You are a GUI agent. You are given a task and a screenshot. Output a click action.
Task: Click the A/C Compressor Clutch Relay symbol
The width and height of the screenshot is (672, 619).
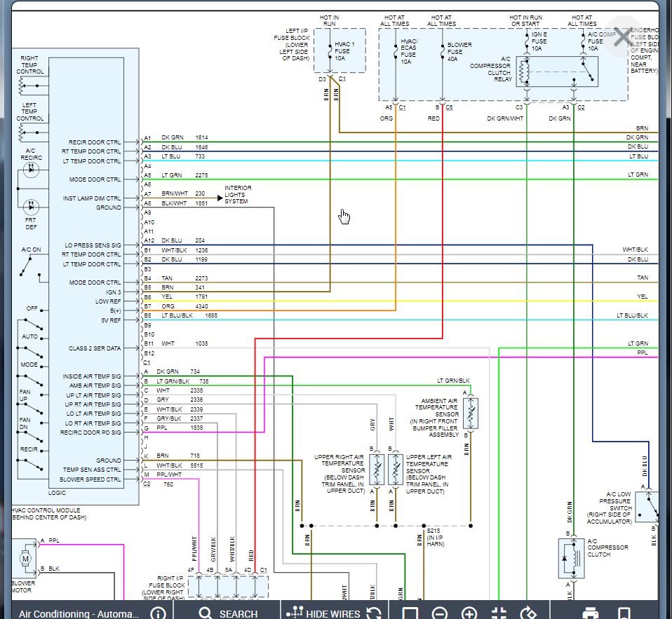point(558,72)
